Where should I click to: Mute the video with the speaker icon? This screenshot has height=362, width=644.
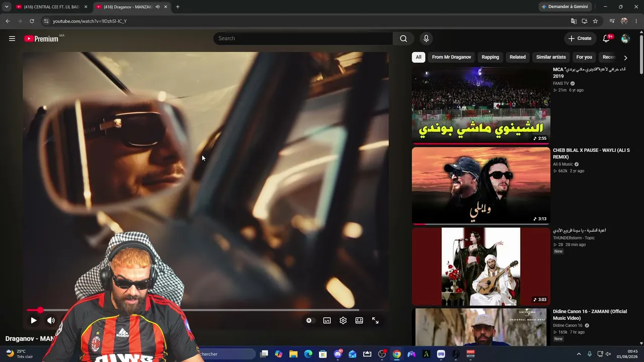pyautogui.click(x=51, y=320)
